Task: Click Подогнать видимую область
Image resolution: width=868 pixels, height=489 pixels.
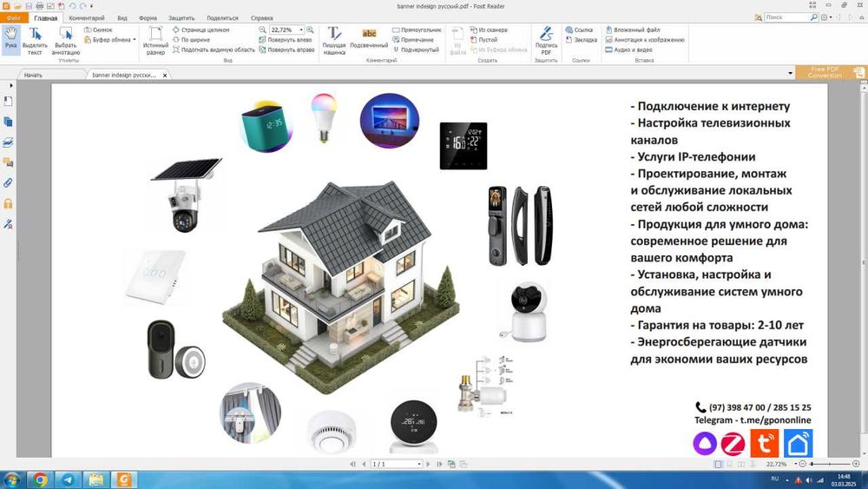Action: click(214, 50)
